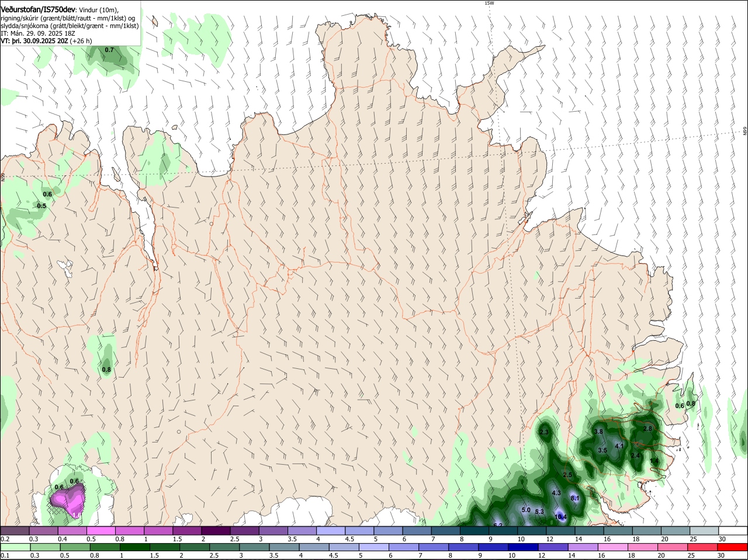The width and height of the screenshot is (748, 560).
Task: Select upper legend swatch between 20 and 25
Action: [x=676, y=530]
